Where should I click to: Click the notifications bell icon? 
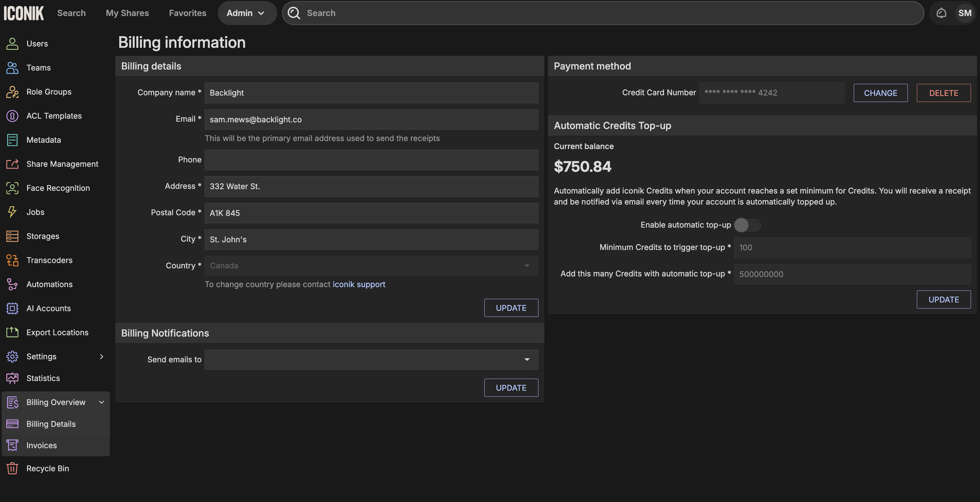tap(941, 13)
